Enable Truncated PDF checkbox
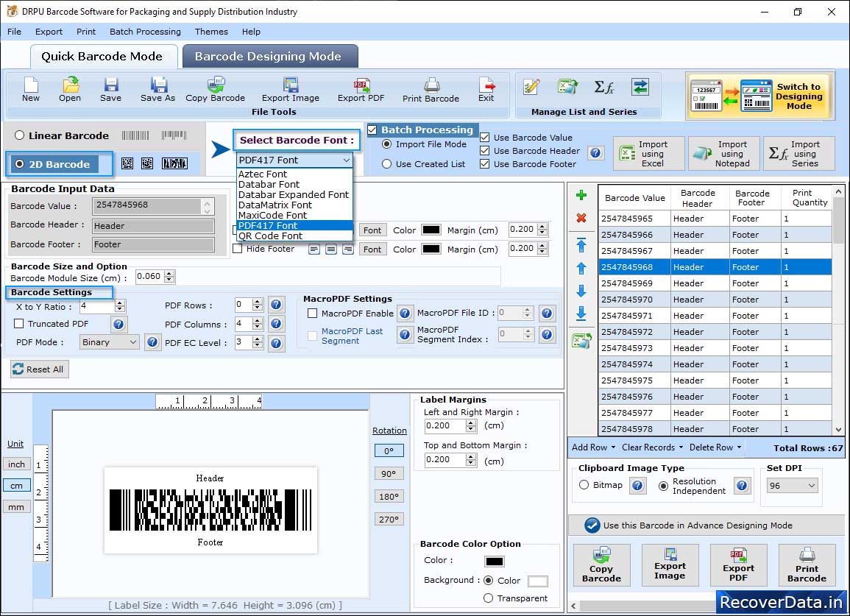 (19, 324)
